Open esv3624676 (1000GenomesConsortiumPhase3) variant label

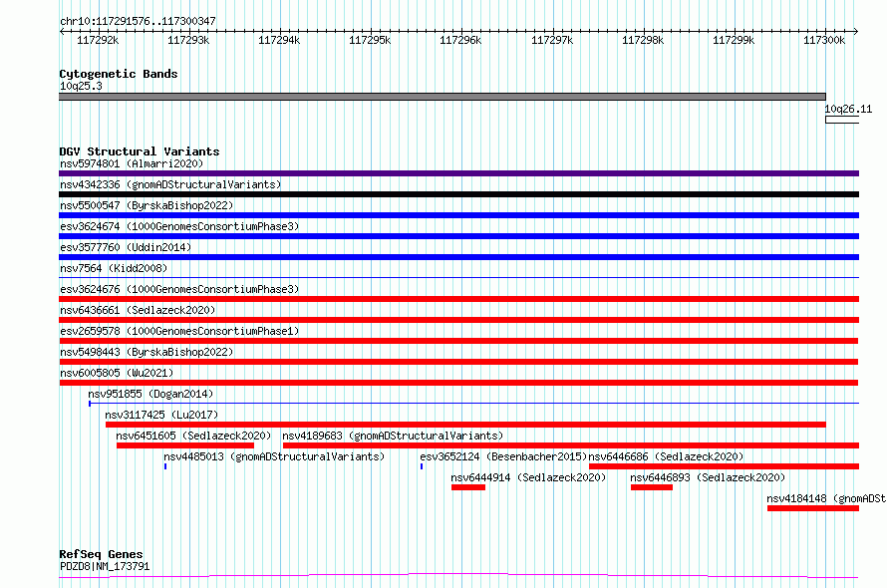click(x=179, y=289)
